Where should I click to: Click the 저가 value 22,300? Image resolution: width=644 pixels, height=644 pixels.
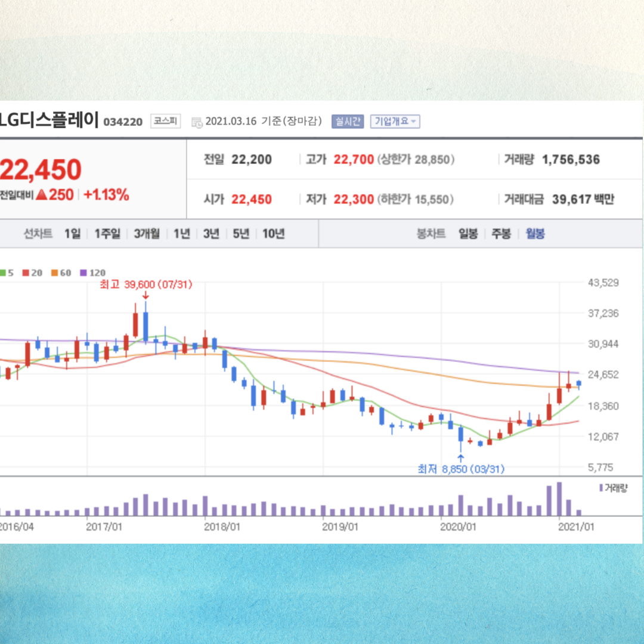click(354, 199)
